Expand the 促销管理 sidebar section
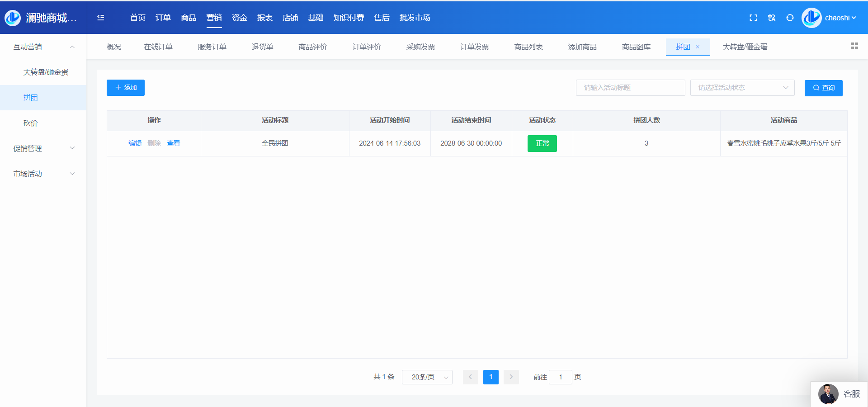 (x=43, y=148)
